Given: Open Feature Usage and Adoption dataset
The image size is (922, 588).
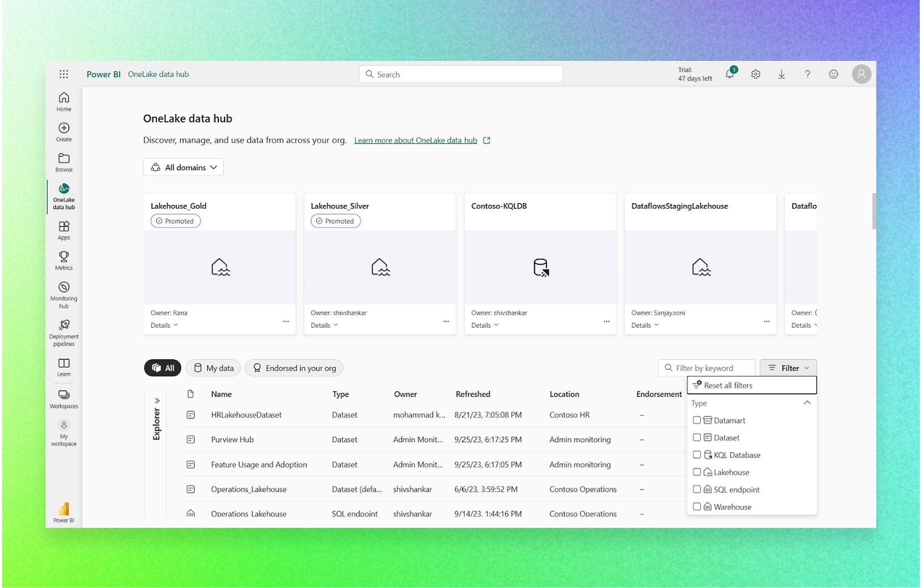Looking at the screenshot, I should (259, 465).
